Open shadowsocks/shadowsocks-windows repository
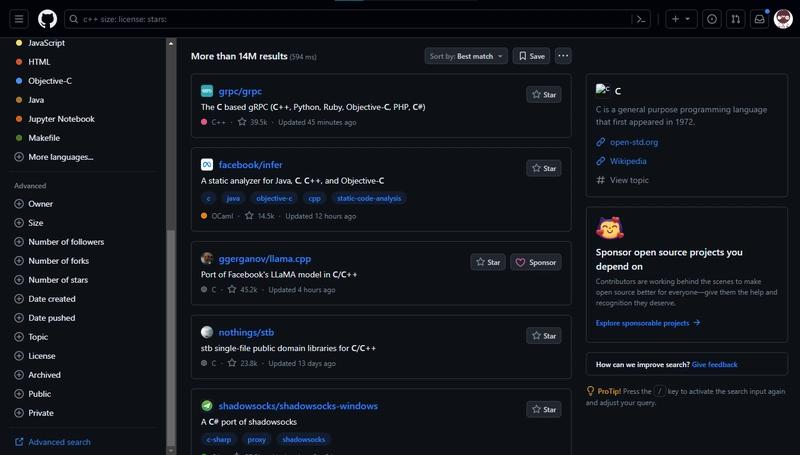 pos(298,406)
